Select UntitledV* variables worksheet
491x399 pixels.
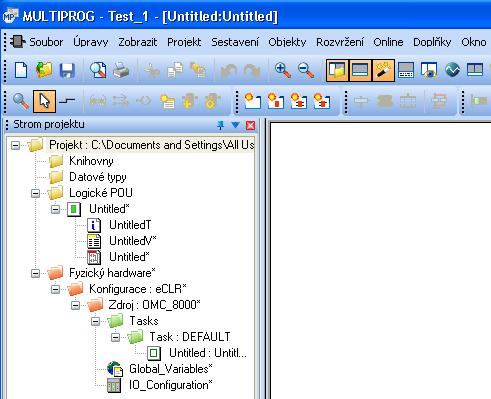coord(132,241)
